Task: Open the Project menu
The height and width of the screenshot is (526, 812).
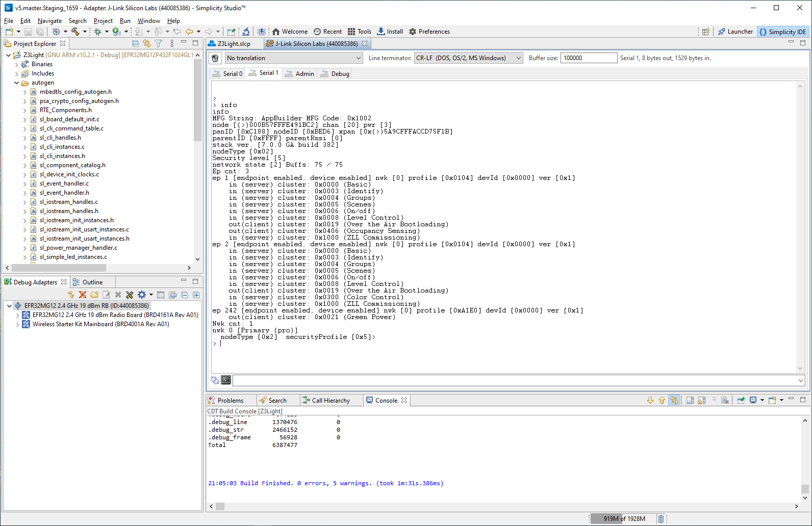Action: (103, 21)
